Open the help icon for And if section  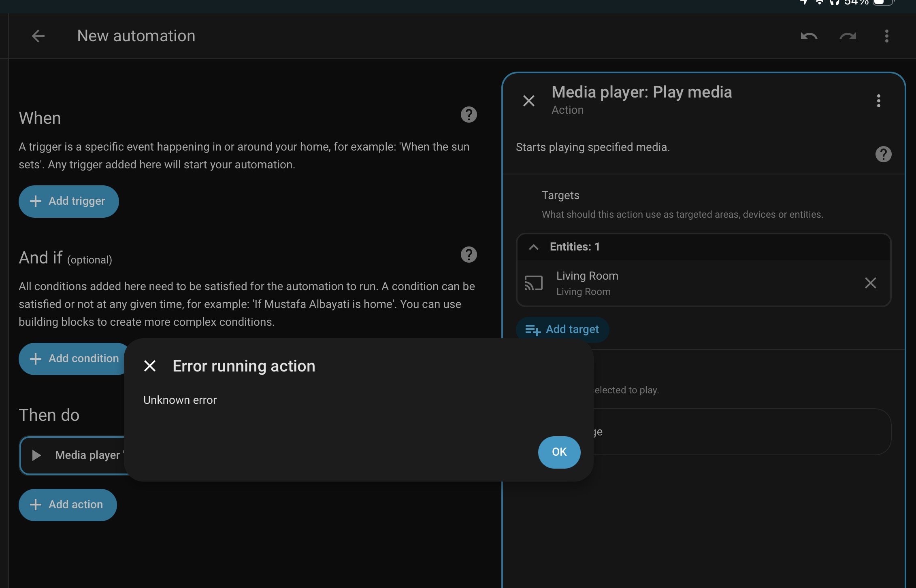click(469, 255)
